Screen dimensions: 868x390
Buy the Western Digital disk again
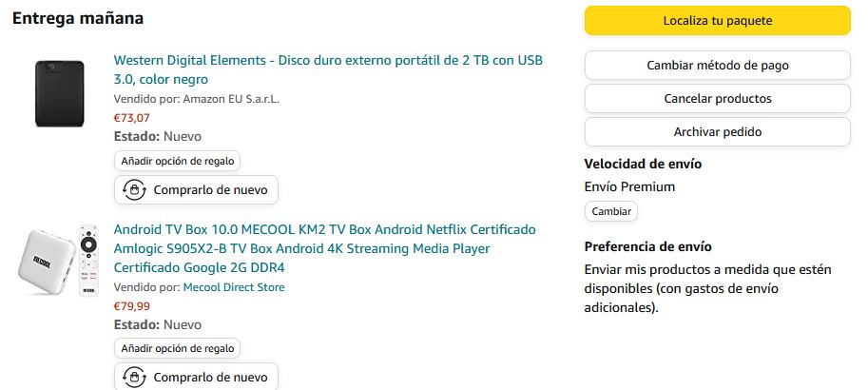(196, 190)
